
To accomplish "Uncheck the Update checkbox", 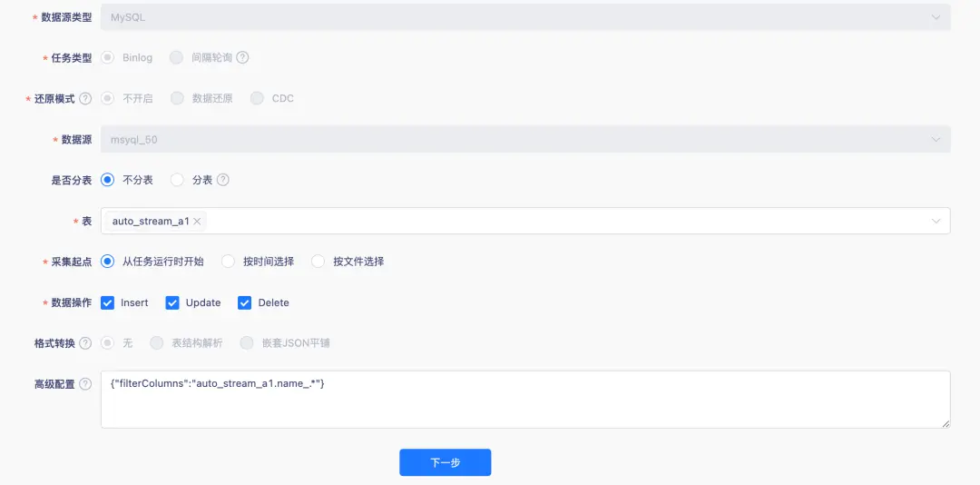I will pyautogui.click(x=172, y=302).
